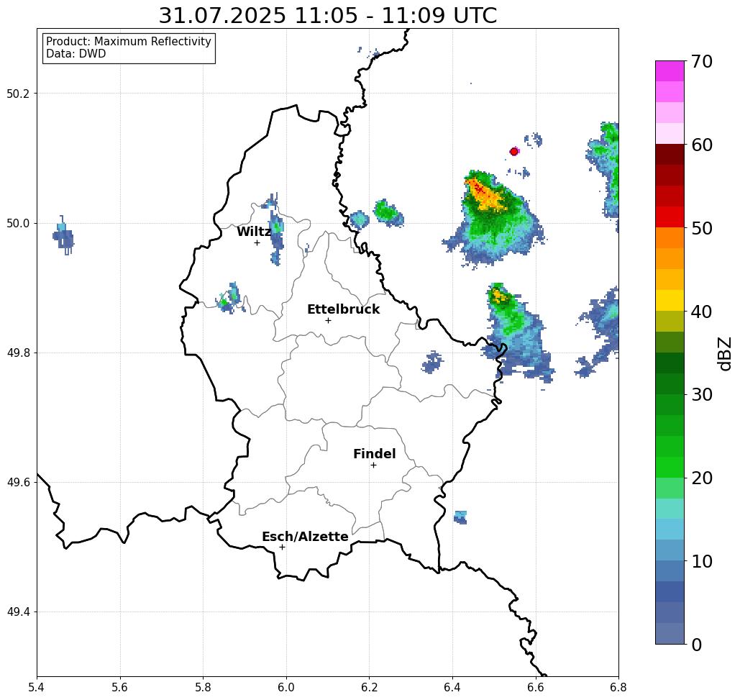Click the cross marker below Esch/Alzette
740x700 pixels.
[282, 547]
